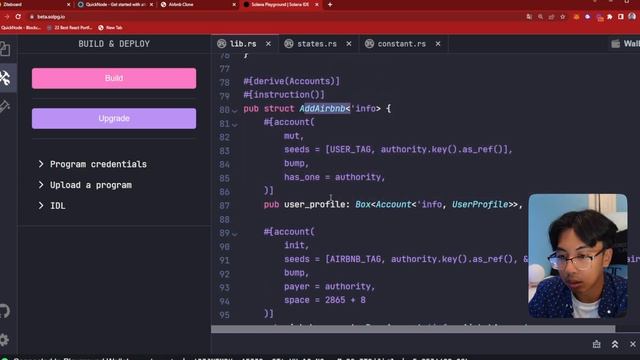Click the browser zoom magnifier icon
Screen dimensions: 640x360
point(540,17)
